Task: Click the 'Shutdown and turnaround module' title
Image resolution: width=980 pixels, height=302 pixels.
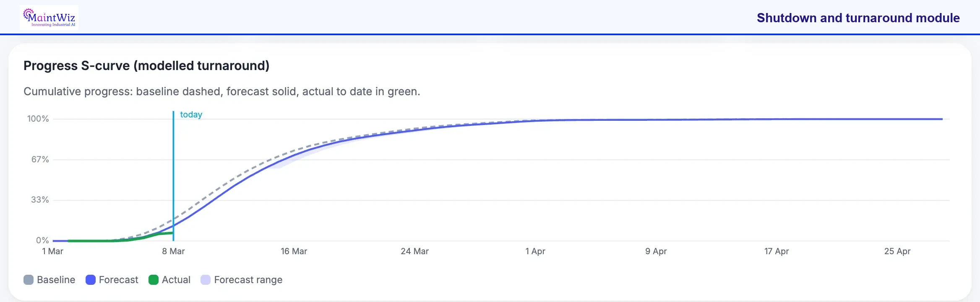Action: pyautogui.click(x=858, y=18)
